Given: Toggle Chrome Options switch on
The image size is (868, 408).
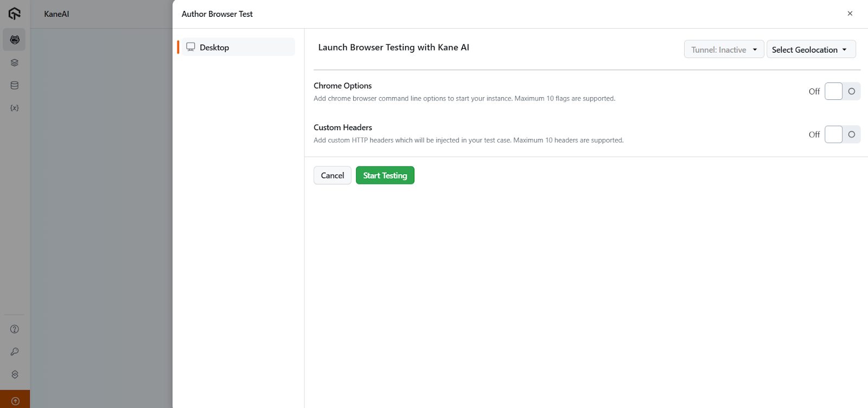Looking at the screenshot, I should click(842, 91).
